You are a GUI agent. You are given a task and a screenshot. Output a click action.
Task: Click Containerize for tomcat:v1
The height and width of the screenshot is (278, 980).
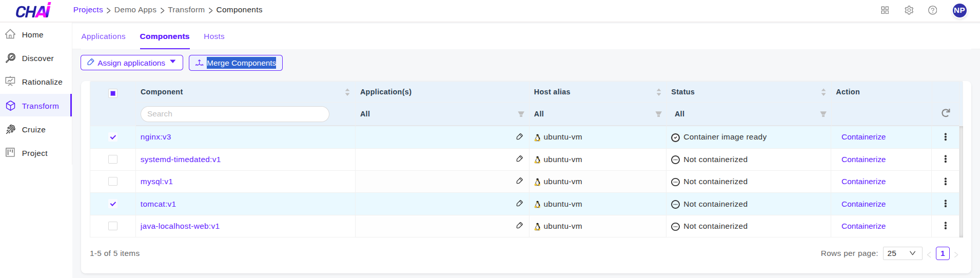tap(864, 204)
